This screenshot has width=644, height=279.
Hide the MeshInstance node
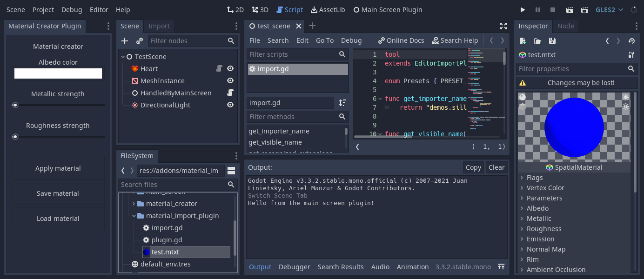[230, 80]
